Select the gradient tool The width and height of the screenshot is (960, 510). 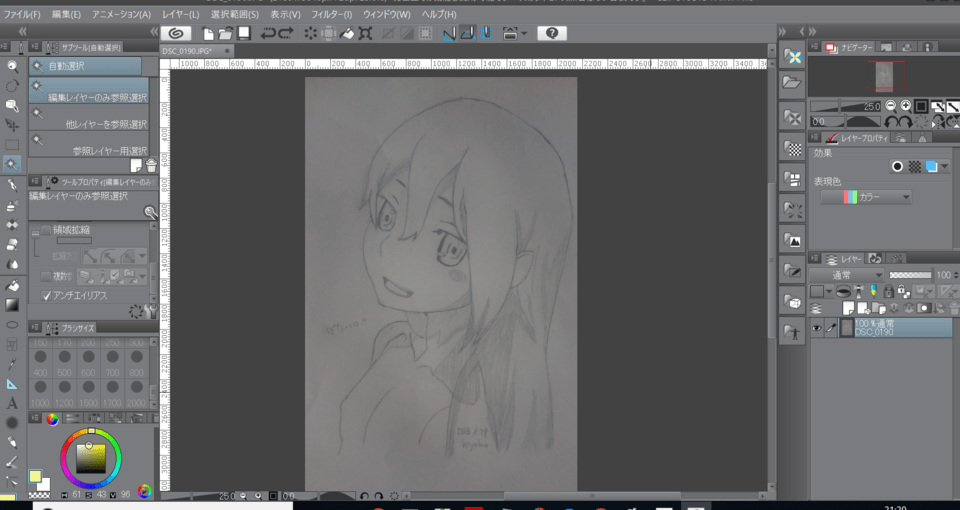coord(12,305)
